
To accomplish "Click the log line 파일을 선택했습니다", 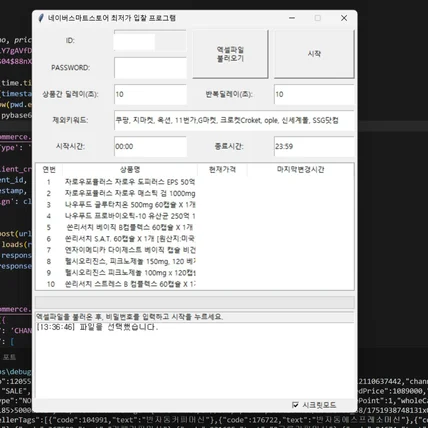I will click(x=97, y=327).
